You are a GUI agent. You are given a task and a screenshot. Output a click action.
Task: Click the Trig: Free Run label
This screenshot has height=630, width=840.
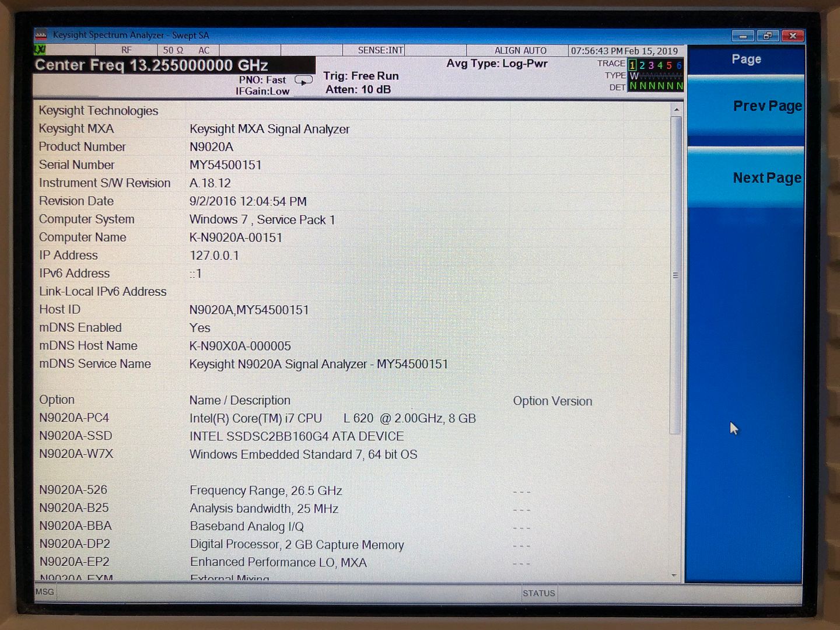click(x=361, y=76)
